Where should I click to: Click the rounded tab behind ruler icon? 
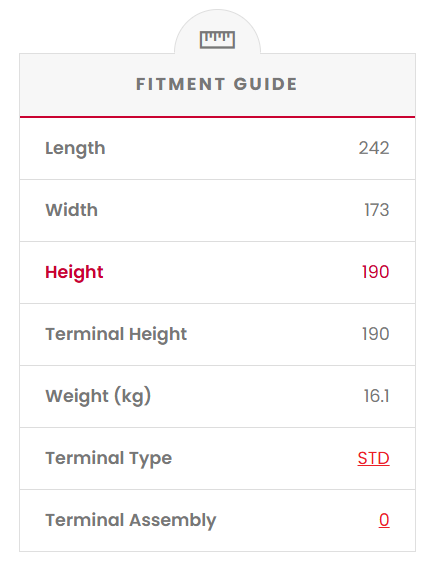217,32
